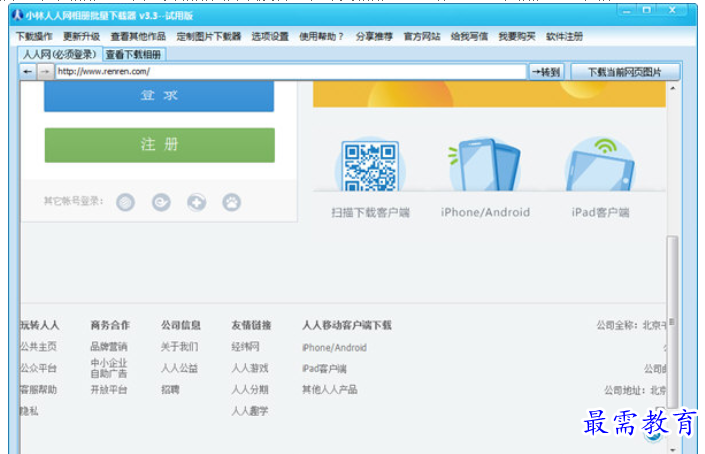Image resolution: width=705 pixels, height=454 pixels.
Task: Click the iPad客户端 label under tablet
Action: coord(600,212)
